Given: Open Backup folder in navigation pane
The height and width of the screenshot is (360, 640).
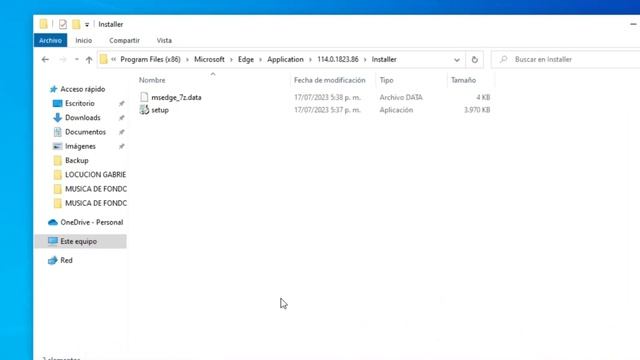Looking at the screenshot, I should pos(77,160).
